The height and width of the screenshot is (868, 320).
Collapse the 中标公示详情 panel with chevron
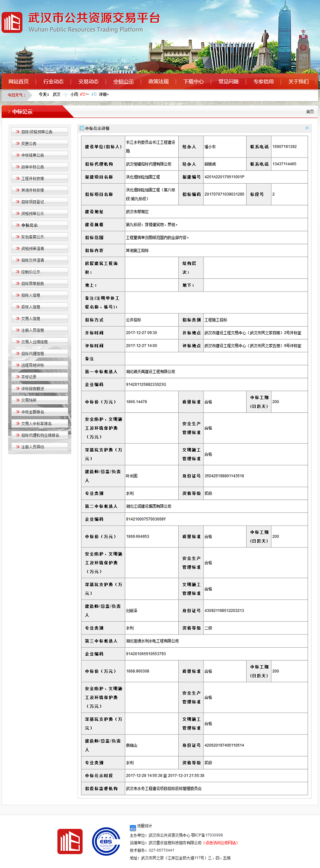(307, 128)
